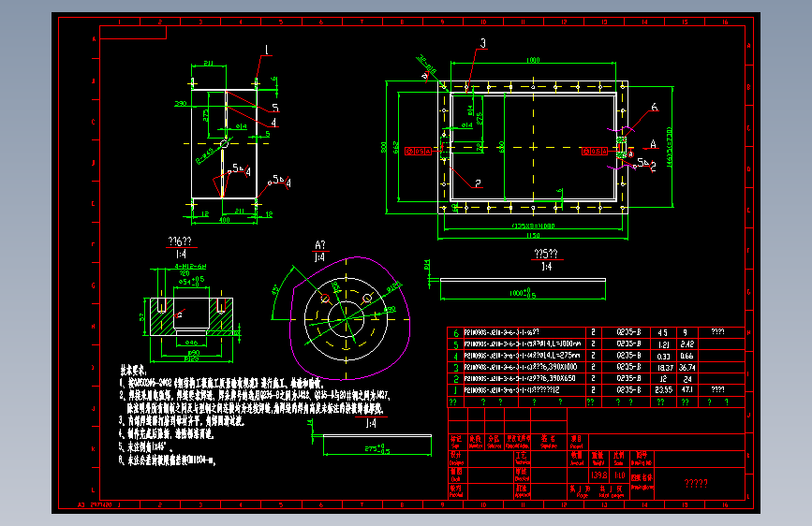This screenshot has height=526, width=812.
Task: Select the Q235-B material cell in row 6
Action: point(628,332)
